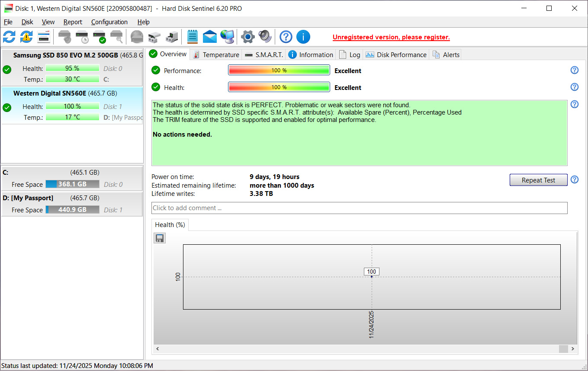This screenshot has width=588, height=371.
Task: Click the speaker sound toolbar icon
Action: click(265, 37)
